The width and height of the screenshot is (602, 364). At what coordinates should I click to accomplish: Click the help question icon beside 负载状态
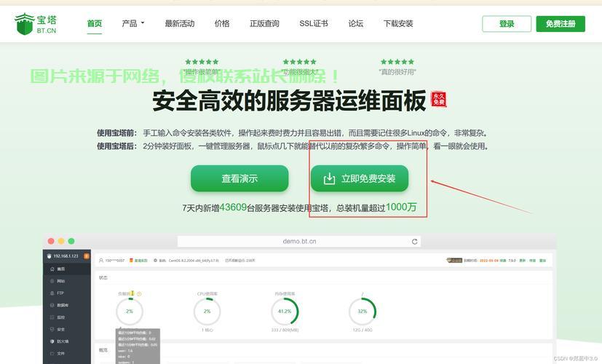[139, 293]
